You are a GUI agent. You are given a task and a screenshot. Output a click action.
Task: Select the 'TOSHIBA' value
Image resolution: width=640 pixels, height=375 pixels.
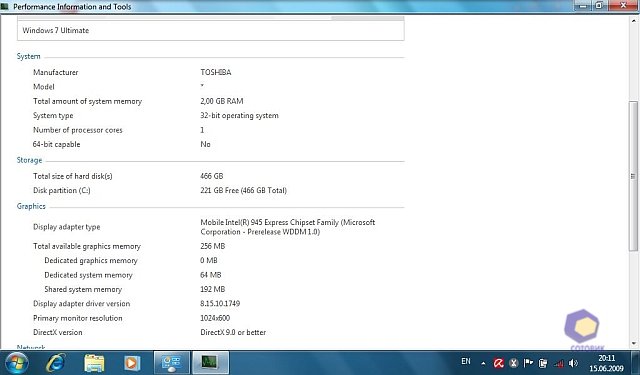(x=216, y=72)
